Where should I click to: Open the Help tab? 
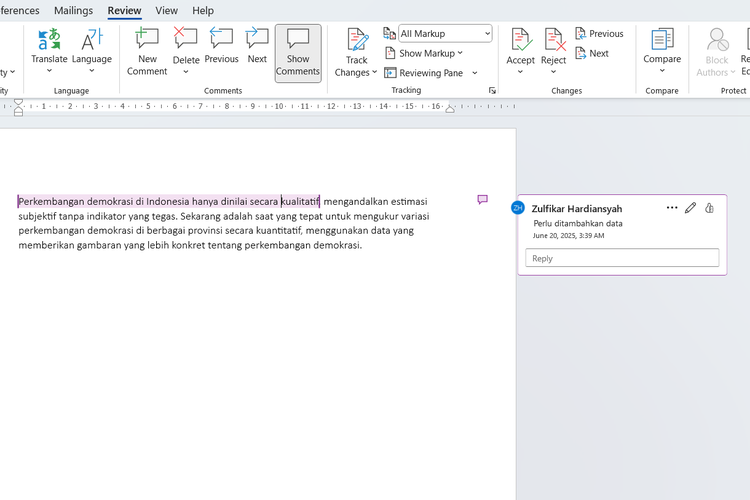(203, 10)
